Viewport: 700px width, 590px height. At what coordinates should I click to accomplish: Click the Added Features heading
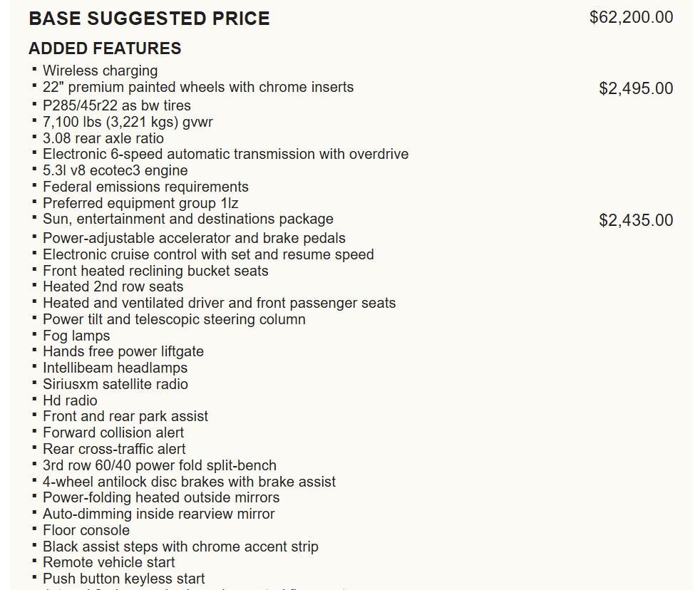(105, 48)
